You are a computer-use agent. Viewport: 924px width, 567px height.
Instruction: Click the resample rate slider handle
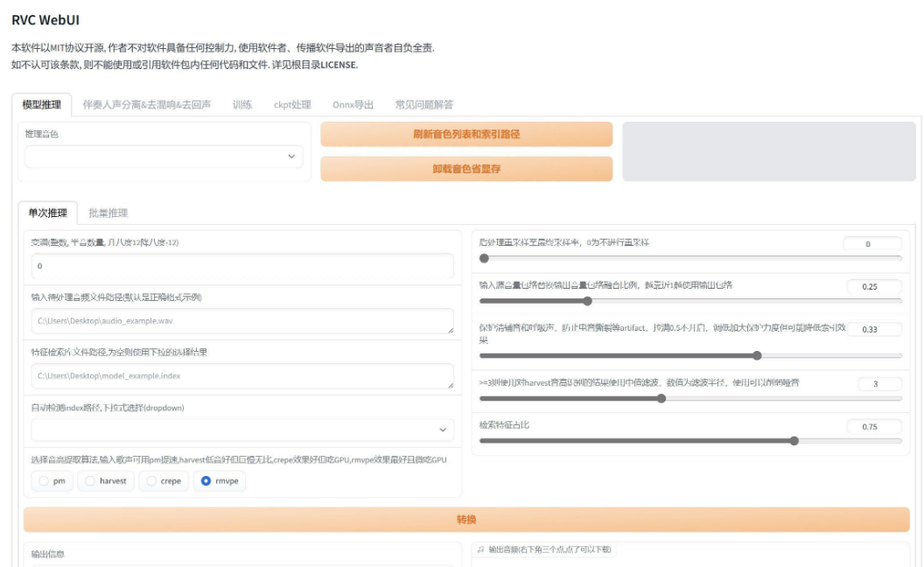coord(483,257)
